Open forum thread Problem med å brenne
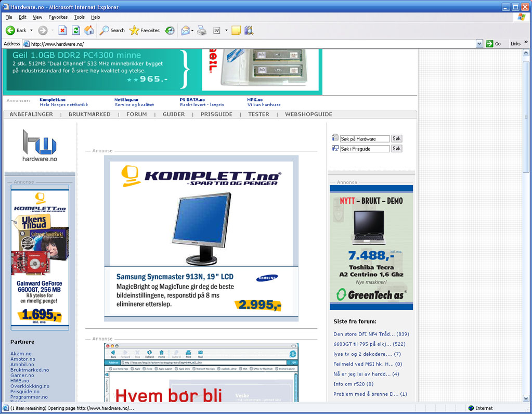 (370, 394)
